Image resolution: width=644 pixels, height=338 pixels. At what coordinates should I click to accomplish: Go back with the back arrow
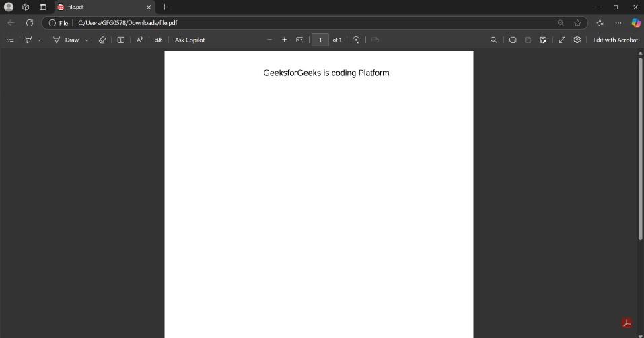click(11, 23)
